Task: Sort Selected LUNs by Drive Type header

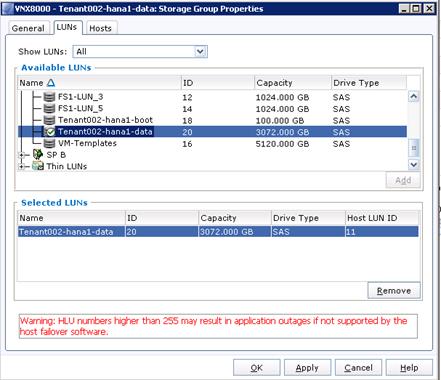Action: [308, 218]
